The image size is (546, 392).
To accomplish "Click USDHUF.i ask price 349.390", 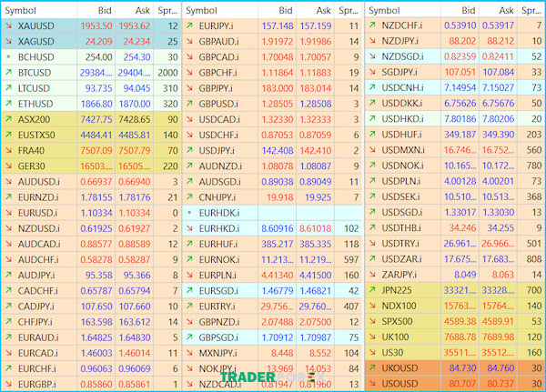I will [x=499, y=135].
